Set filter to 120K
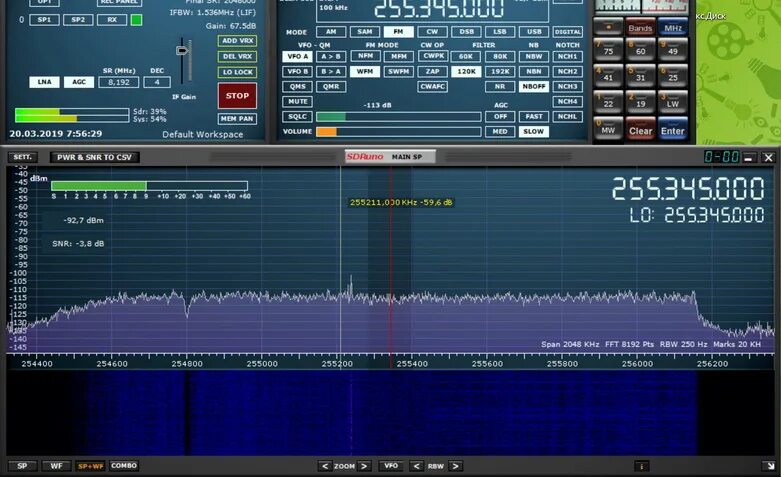The height and width of the screenshot is (477, 781). tap(466, 71)
